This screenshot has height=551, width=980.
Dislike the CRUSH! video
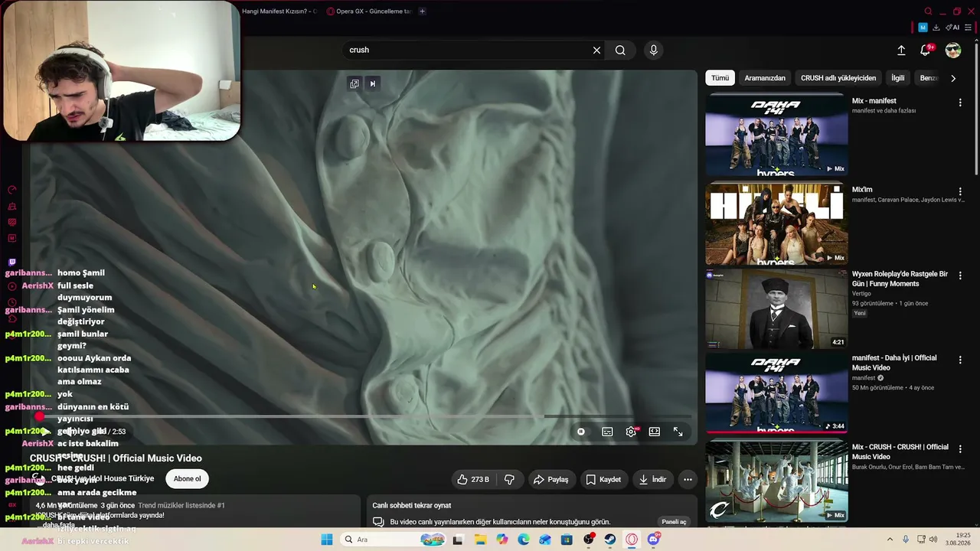(x=510, y=480)
